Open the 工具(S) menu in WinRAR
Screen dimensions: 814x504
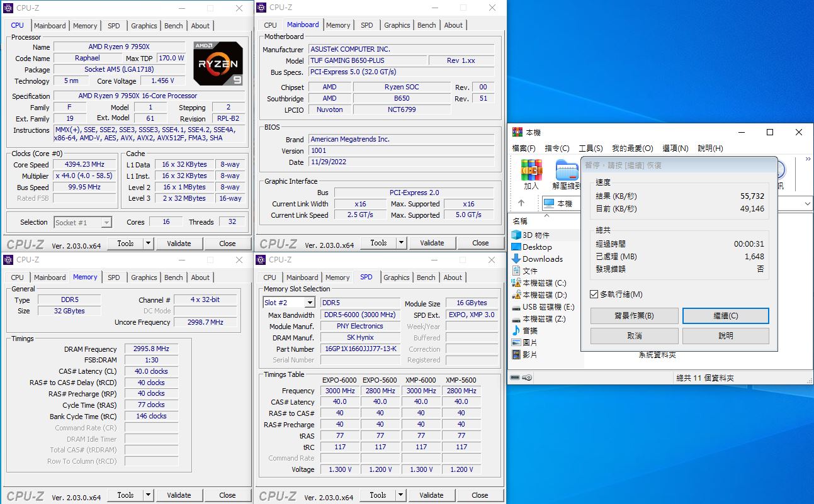click(591, 148)
